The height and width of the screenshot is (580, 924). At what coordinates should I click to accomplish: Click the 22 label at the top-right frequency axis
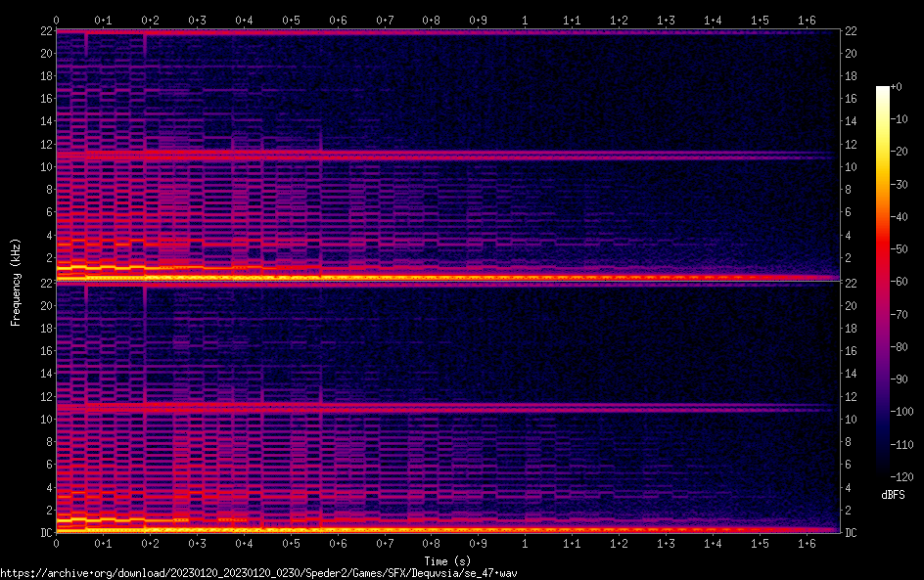tap(851, 31)
